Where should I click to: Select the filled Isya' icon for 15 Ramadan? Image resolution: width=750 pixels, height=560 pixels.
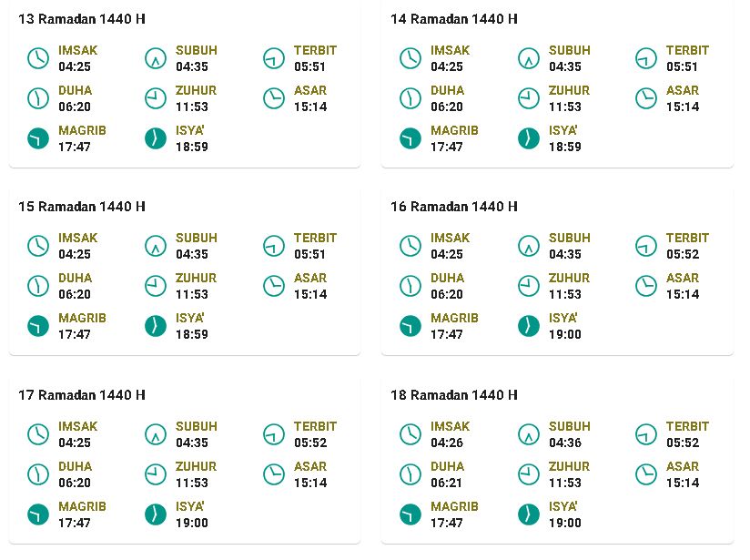156,326
